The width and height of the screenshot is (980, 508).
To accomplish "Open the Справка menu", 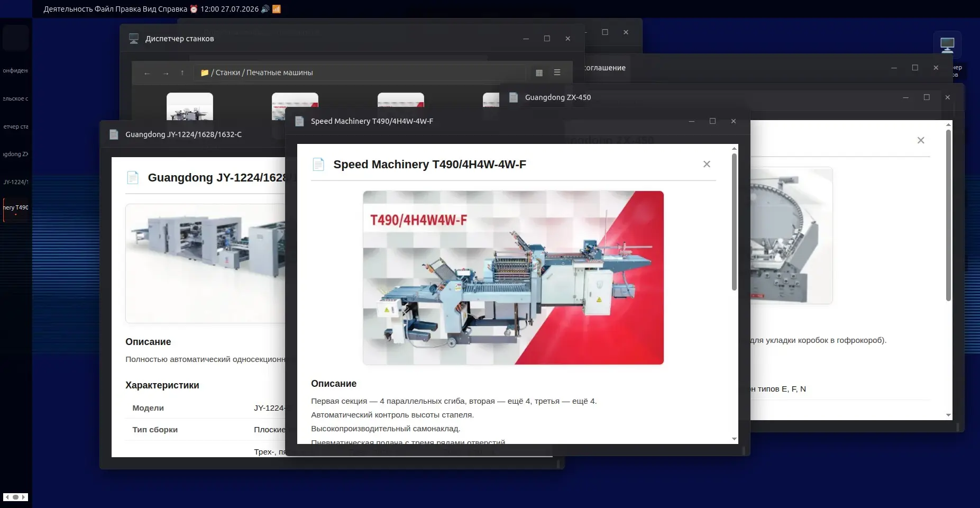I will coord(173,9).
